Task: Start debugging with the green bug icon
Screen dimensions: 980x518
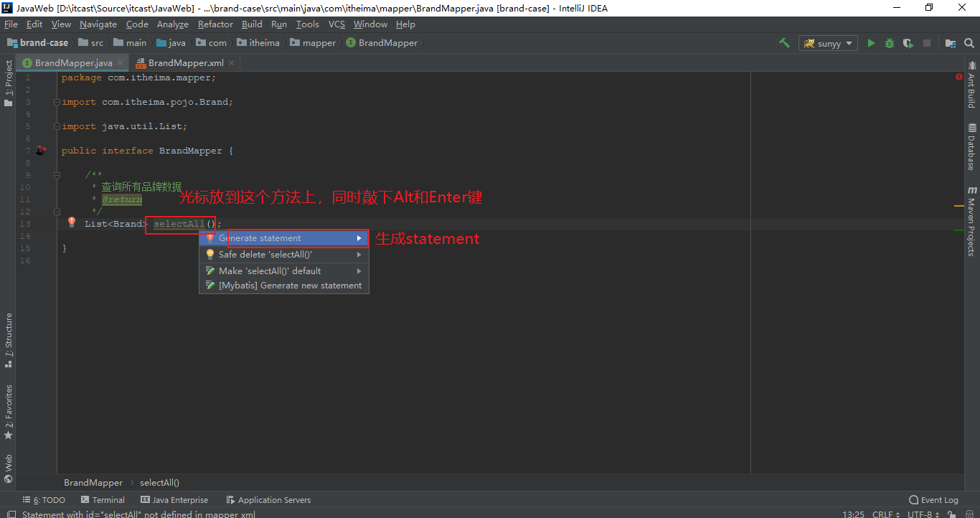Action: [890, 43]
